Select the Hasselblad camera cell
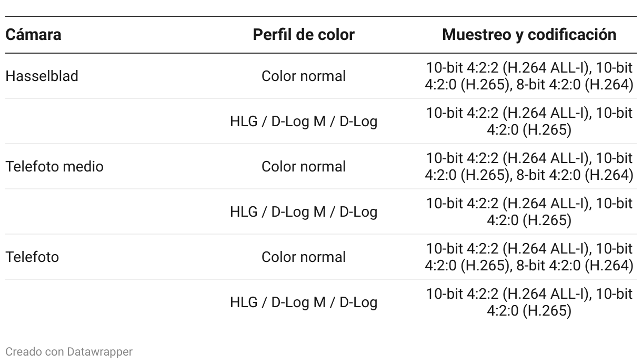Image resolution: width=642 pixels, height=364 pixels. (x=42, y=76)
